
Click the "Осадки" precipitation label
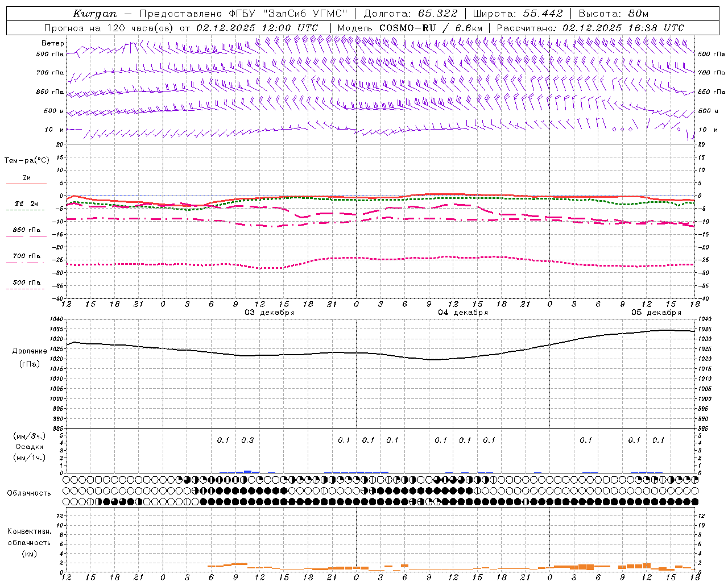30,447
